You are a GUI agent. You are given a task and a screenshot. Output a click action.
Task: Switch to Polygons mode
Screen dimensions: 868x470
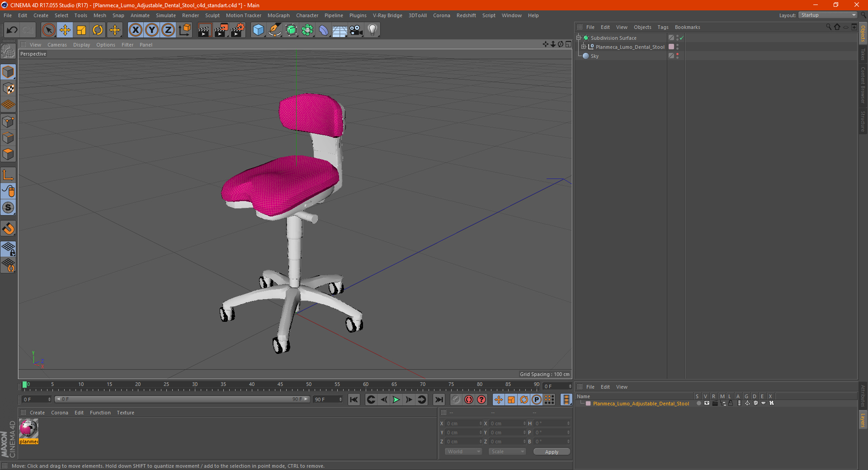click(x=8, y=154)
